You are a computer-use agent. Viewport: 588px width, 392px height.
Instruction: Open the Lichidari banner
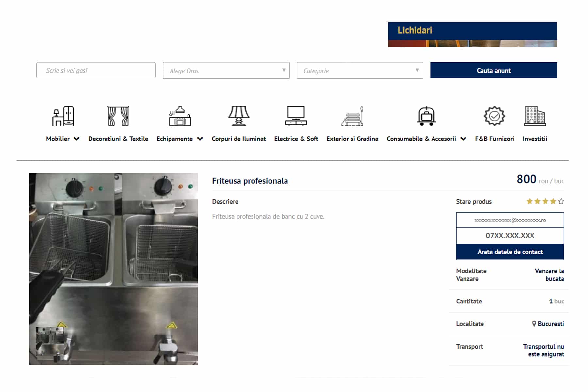point(472,34)
